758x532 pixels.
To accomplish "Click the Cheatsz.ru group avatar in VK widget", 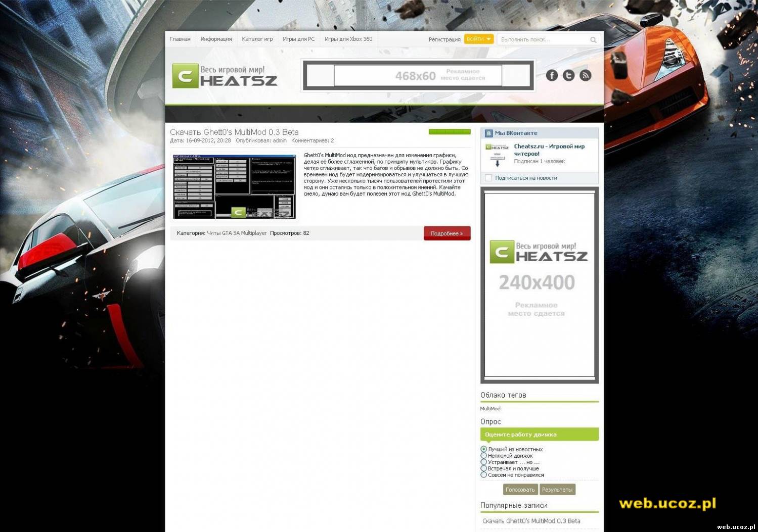I will click(497, 154).
